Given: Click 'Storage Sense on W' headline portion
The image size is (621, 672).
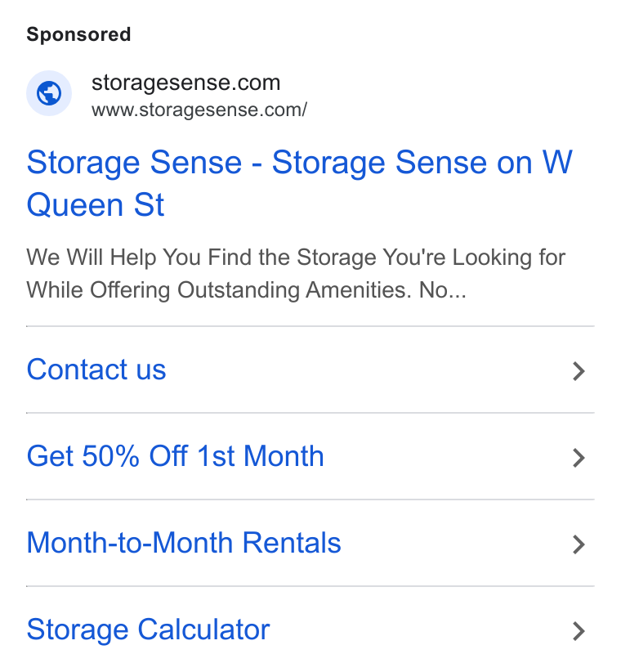Looking at the screenshot, I should (422, 163).
